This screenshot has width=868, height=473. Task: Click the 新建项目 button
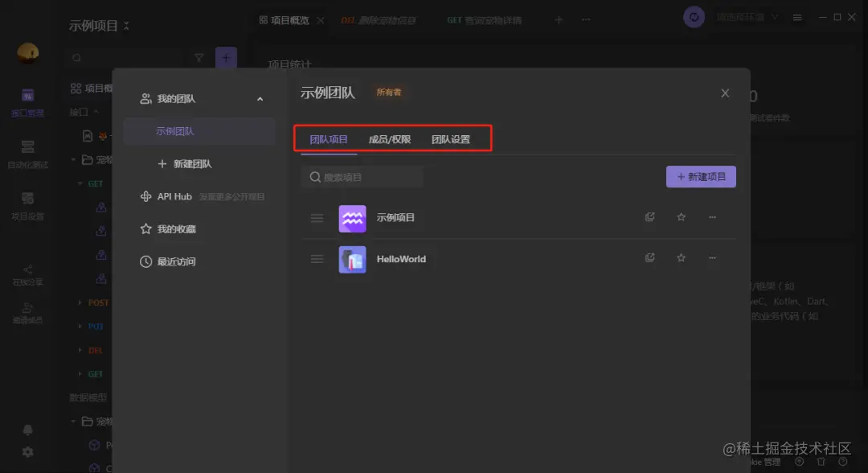701,176
